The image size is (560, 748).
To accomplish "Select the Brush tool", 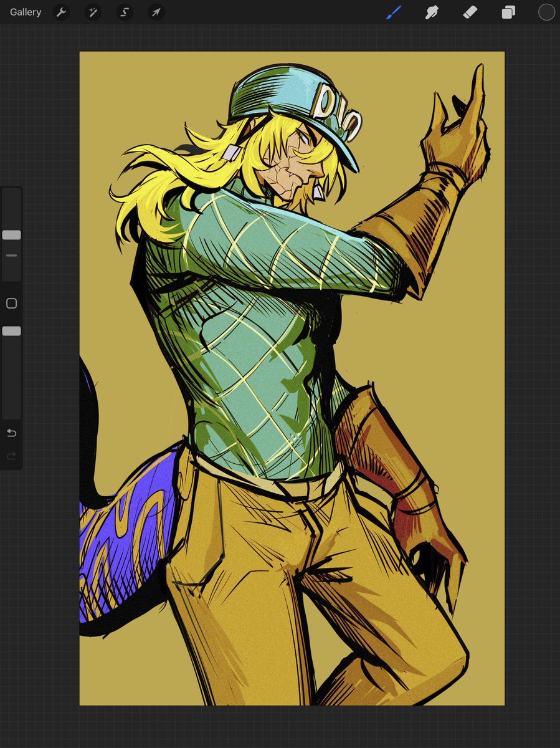I will 394,12.
